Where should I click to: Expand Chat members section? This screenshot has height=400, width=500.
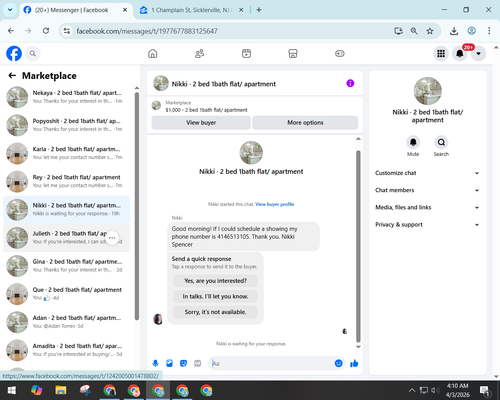tap(427, 190)
